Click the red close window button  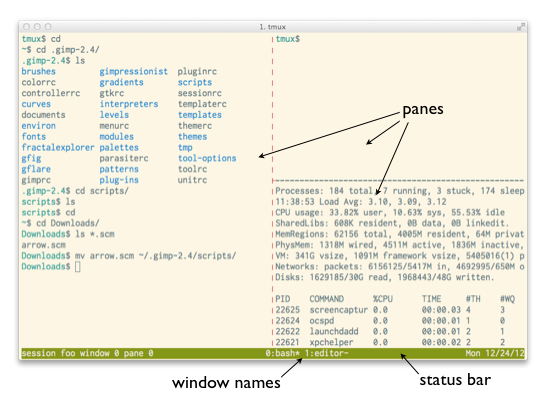click(x=27, y=27)
